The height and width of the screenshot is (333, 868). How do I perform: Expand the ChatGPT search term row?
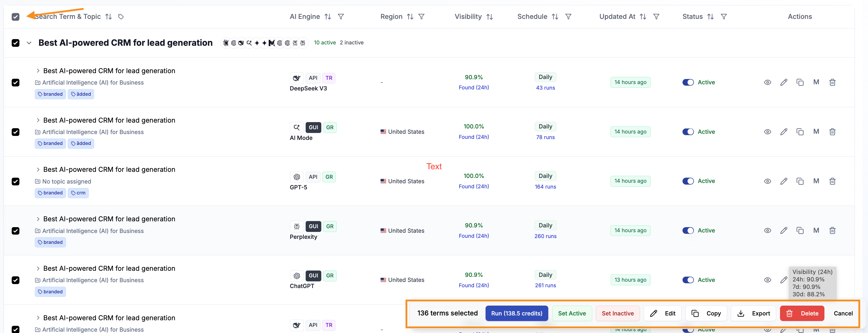pos(38,268)
